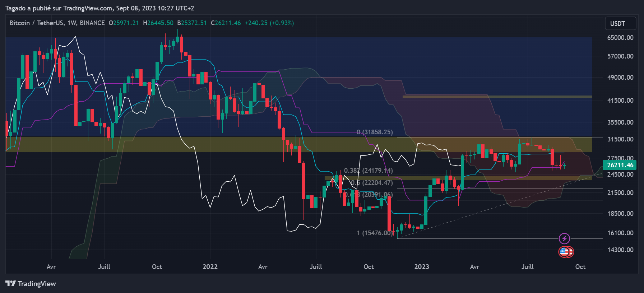Image resolution: width=644 pixels, height=293 pixels.
Task: Open the TradingView logo link
Action: [x=31, y=284]
